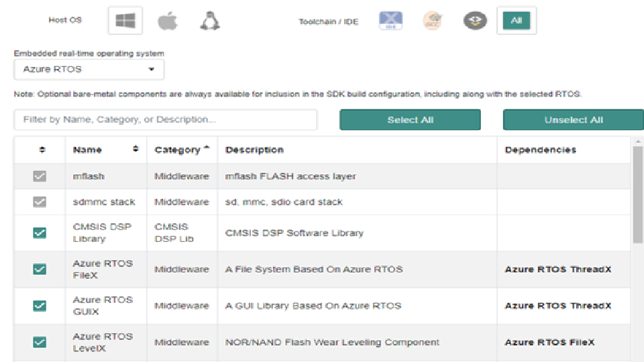Viewport: 644px width, 362px height.
Task: Select Windows as the host OS
Action: pos(125,21)
